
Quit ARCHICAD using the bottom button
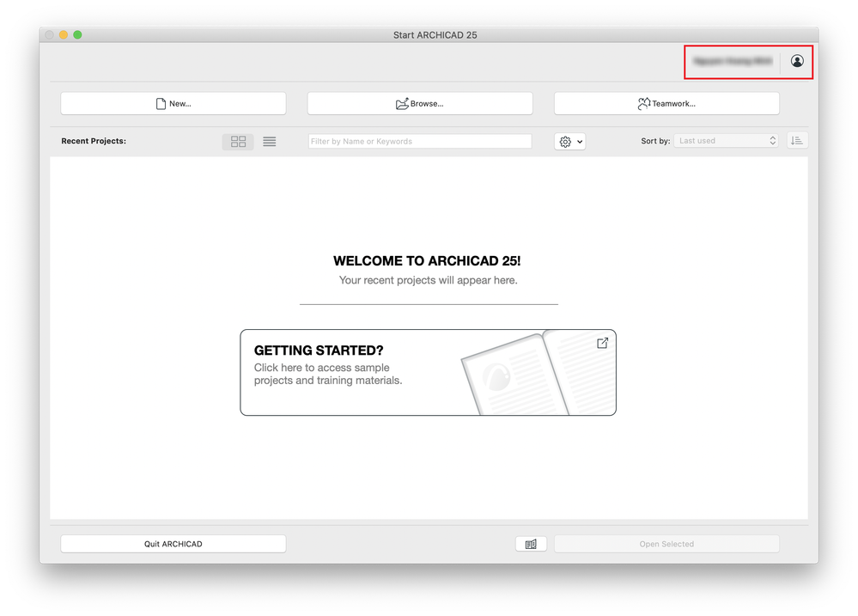click(173, 544)
